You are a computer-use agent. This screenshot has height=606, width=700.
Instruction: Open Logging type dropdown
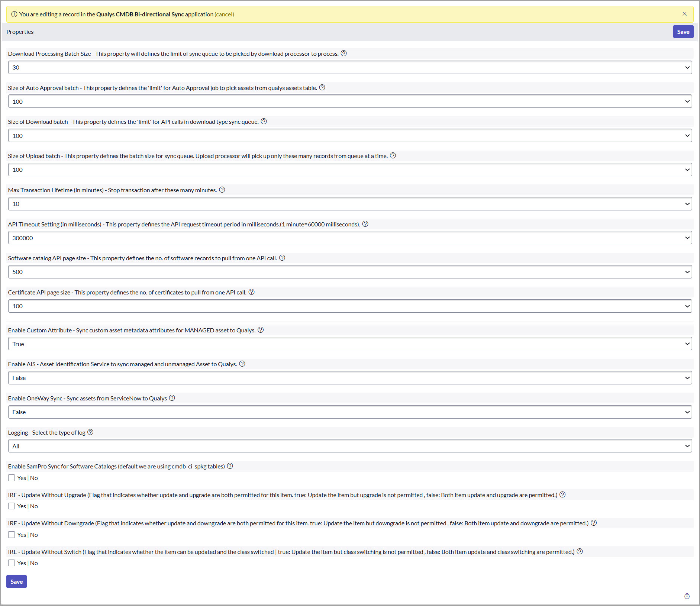point(350,446)
